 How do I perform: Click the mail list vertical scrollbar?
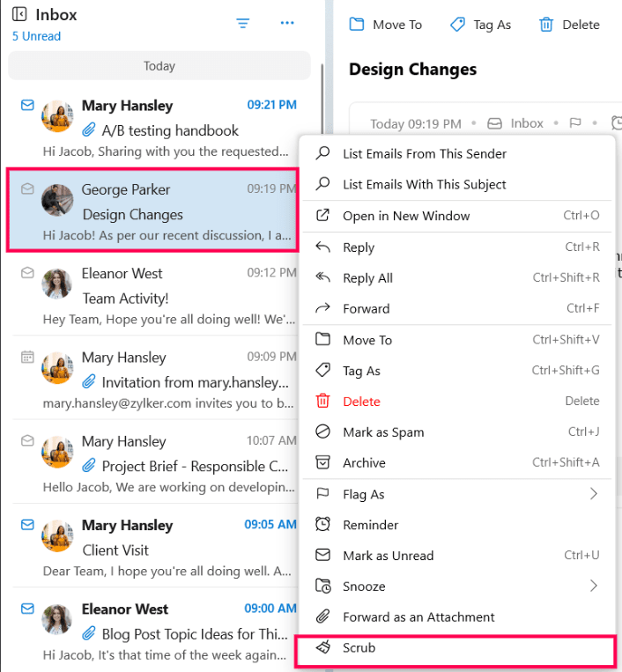point(322,99)
